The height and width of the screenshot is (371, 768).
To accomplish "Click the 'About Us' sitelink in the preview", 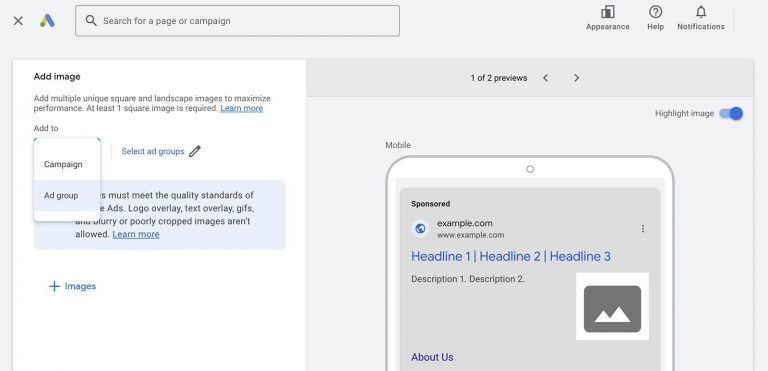I will pyautogui.click(x=432, y=357).
